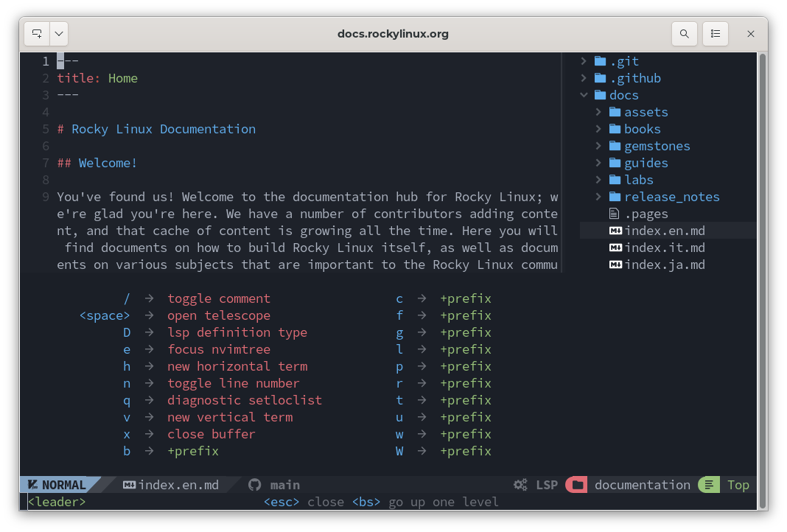Click the GitHub main branch icon
This screenshot has height=532, width=787.
(x=255, y=485)
